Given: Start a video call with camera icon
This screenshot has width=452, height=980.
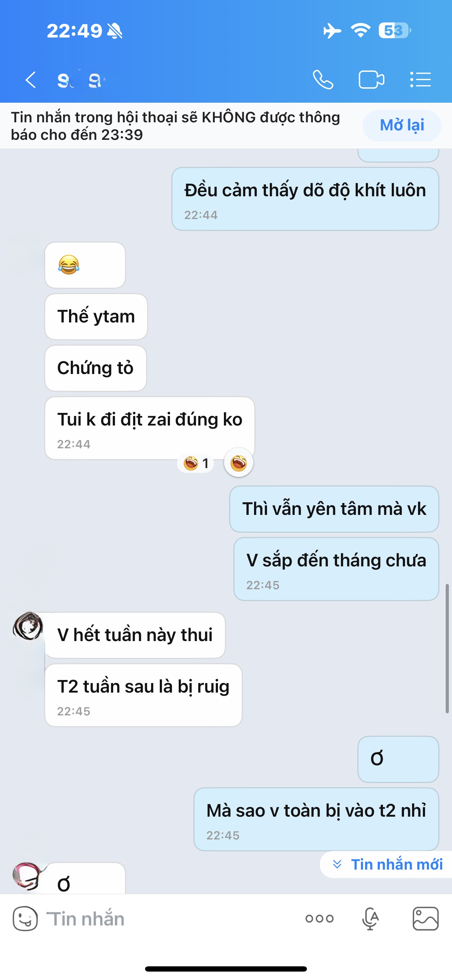Looking at the screenshot, I should pyautogui.click(x=371, y=80).
